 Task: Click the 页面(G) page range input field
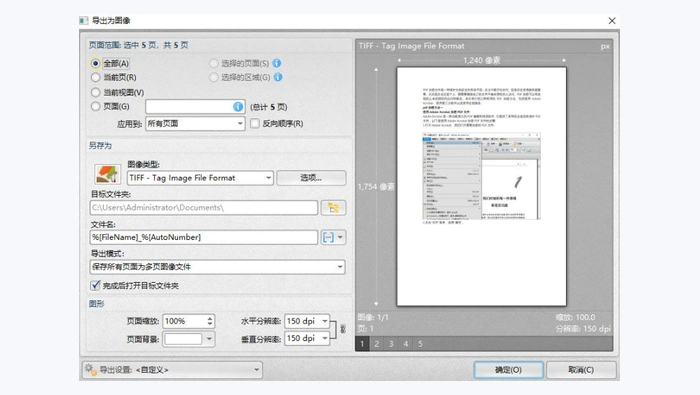click(x=195, y=107)
